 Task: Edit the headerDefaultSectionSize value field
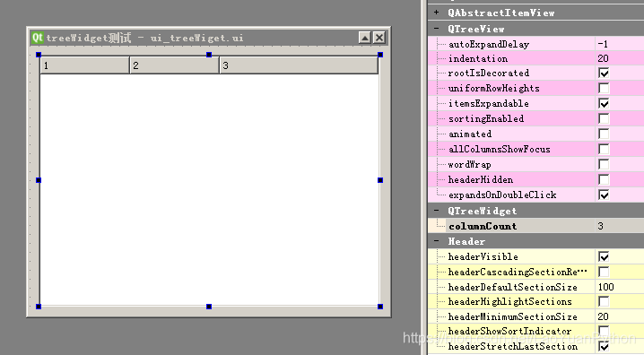[620, 287]
